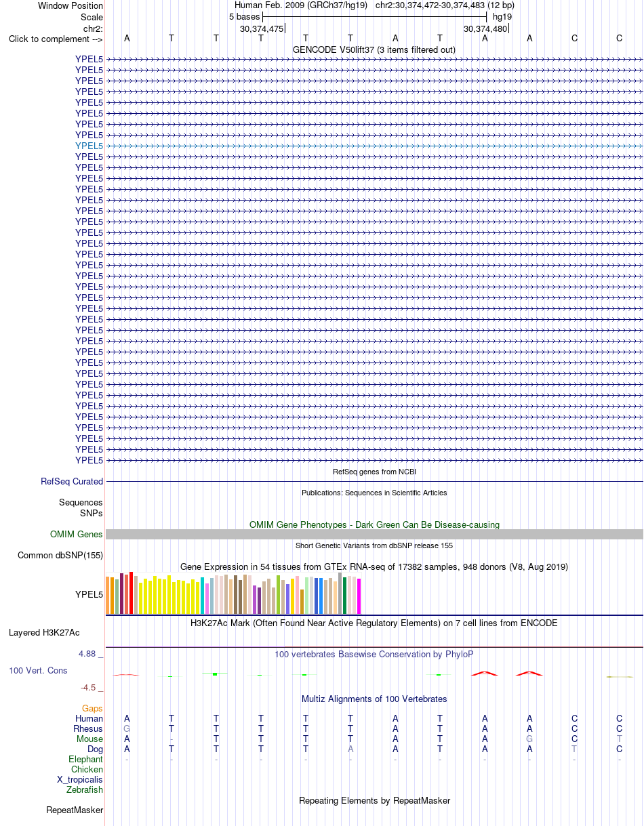Open GENCODE V50lift37 track title
The image size is (644, 826).
click(x=374, y=49)
